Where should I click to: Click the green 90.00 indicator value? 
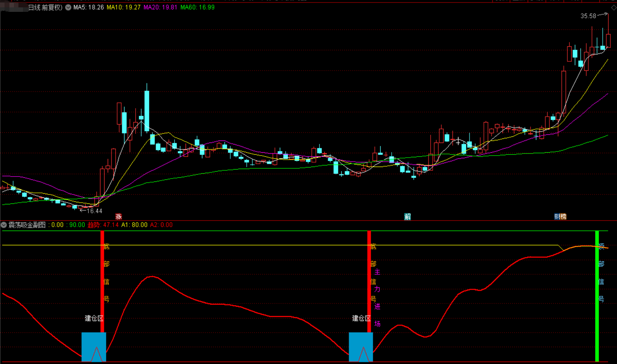pyautogui.click(x=77, y=225)
